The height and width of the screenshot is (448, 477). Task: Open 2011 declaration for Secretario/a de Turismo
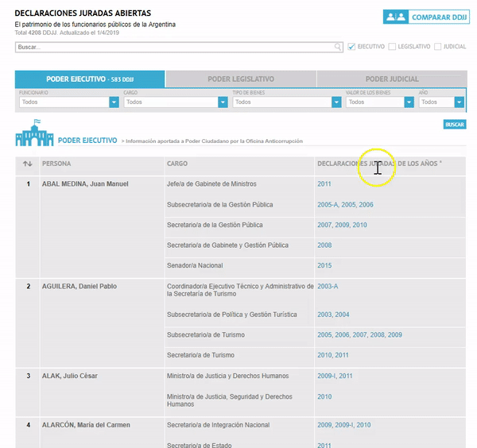(x=342, y=355)
